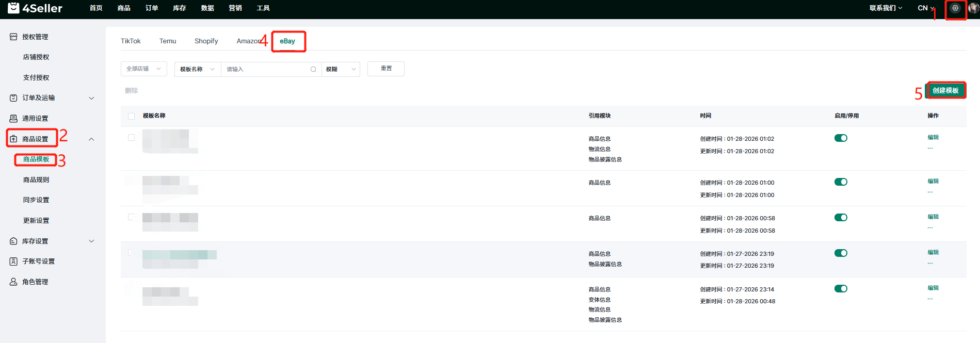
Task: Click the 授权管理 sidebar icon
Action: 13,37
